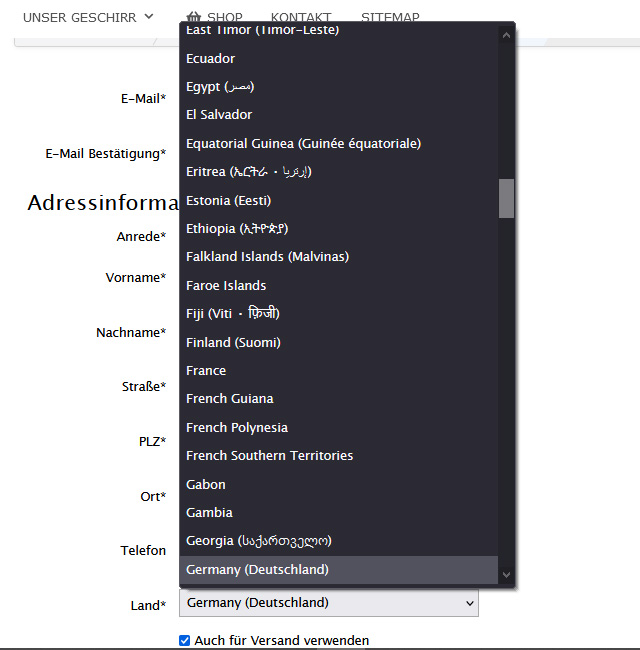Click the Shop navigation link
Screen dimensions: 640x650
pos(225,17)
